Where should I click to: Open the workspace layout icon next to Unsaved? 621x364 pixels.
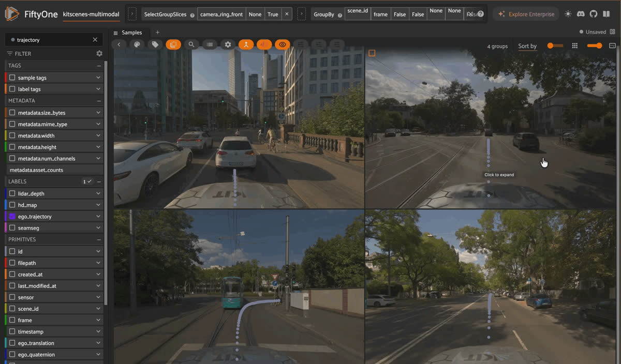[613, 32]
